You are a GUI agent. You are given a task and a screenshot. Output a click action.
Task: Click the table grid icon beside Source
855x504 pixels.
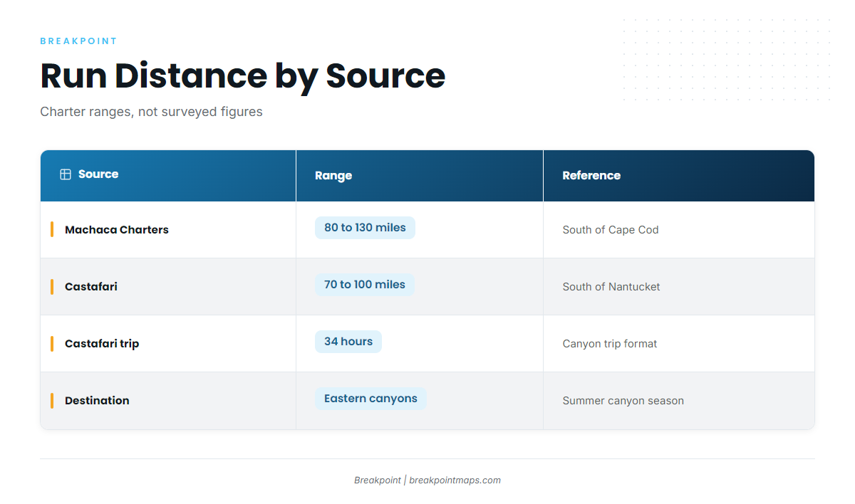(x=66, y=174)
